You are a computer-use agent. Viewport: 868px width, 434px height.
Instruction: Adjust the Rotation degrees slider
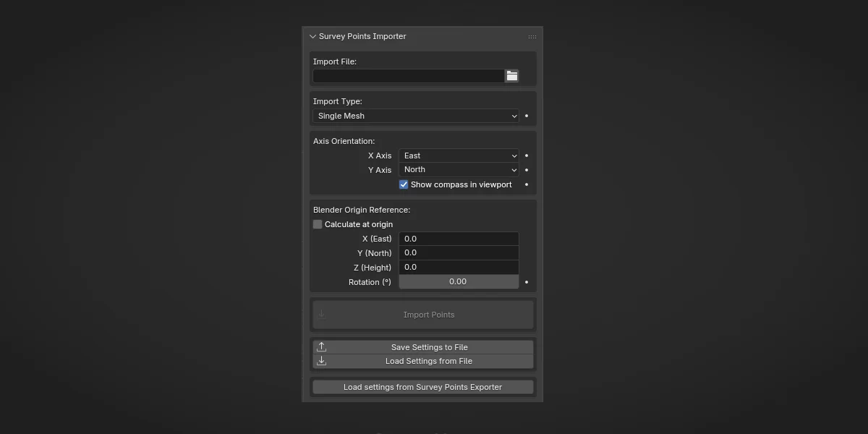point(459,281)
